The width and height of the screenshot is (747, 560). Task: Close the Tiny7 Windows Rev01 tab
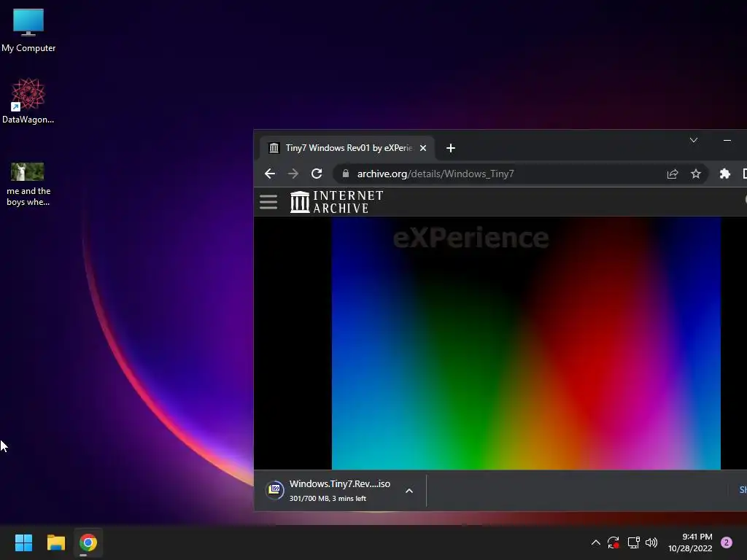(x=422, y=148)
